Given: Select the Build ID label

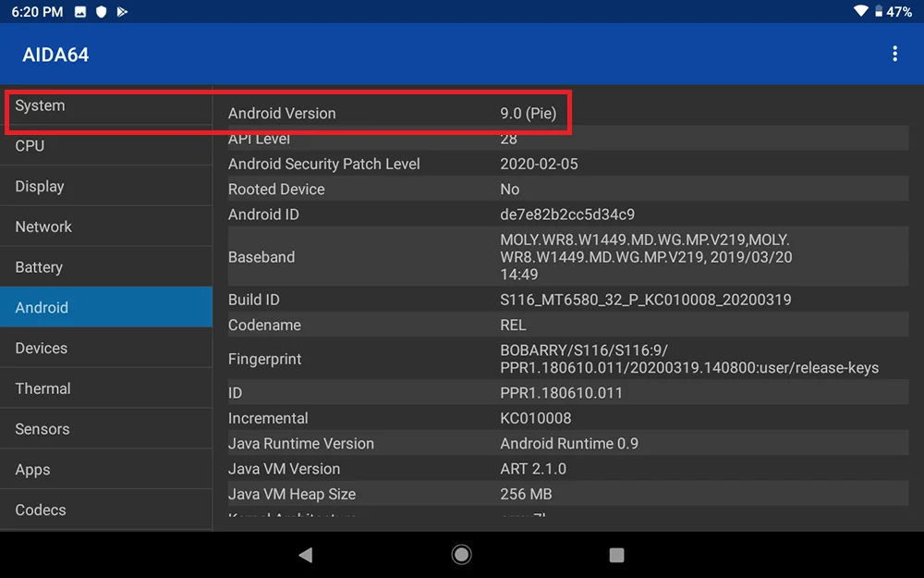Looking at the screenshot, I should click(x=253, y=300).
